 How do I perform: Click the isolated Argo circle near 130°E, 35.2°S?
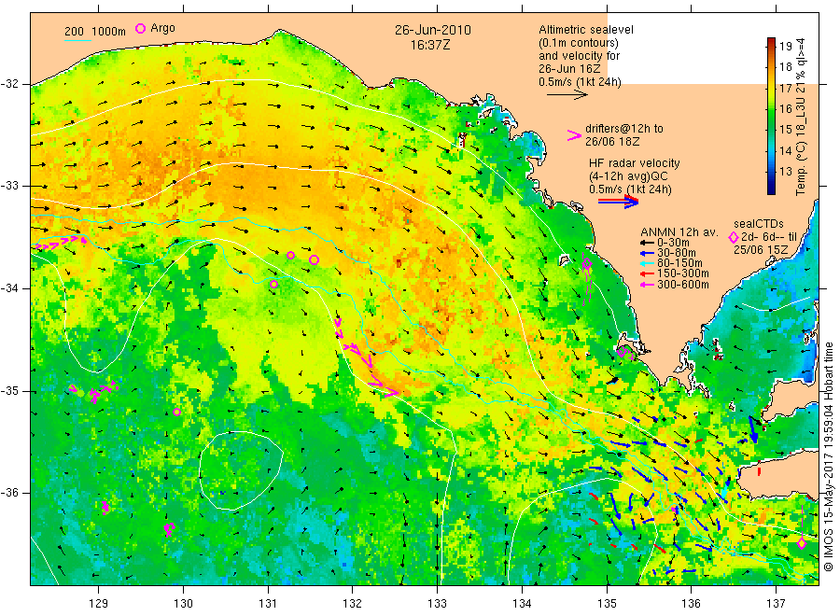(176, 412)
